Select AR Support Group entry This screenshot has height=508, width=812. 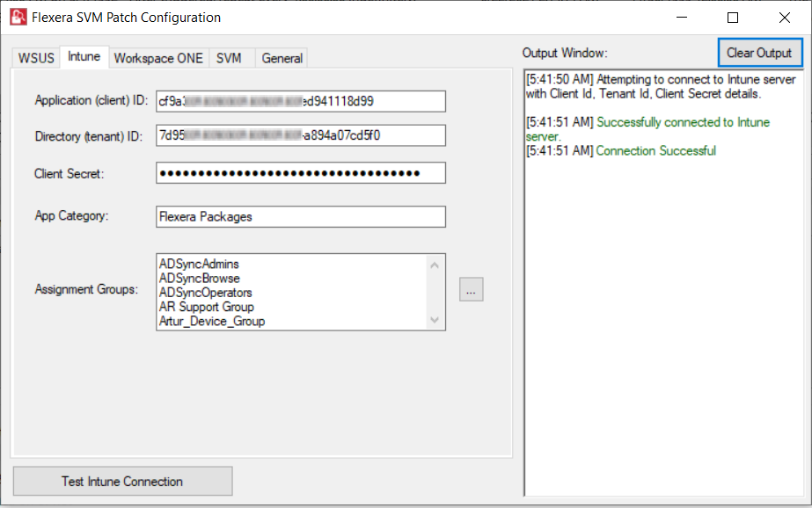click(x=206, y=307)
